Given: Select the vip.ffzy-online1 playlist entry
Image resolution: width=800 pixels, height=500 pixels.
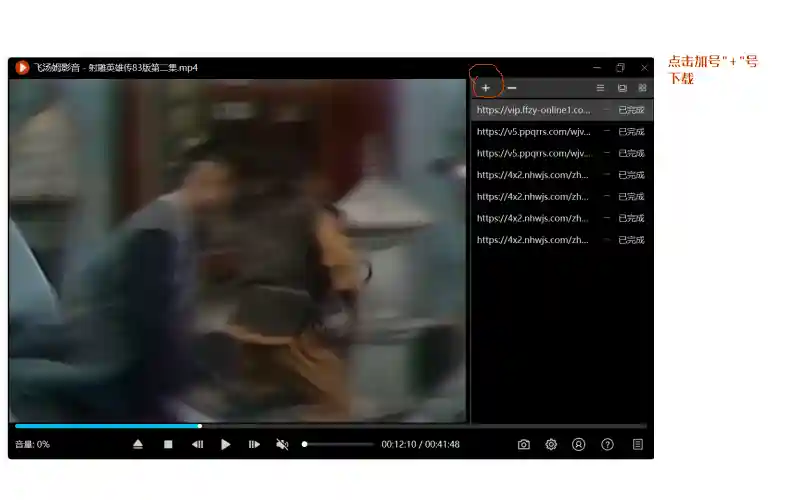Looking at the screenshot, I should 562,110.
